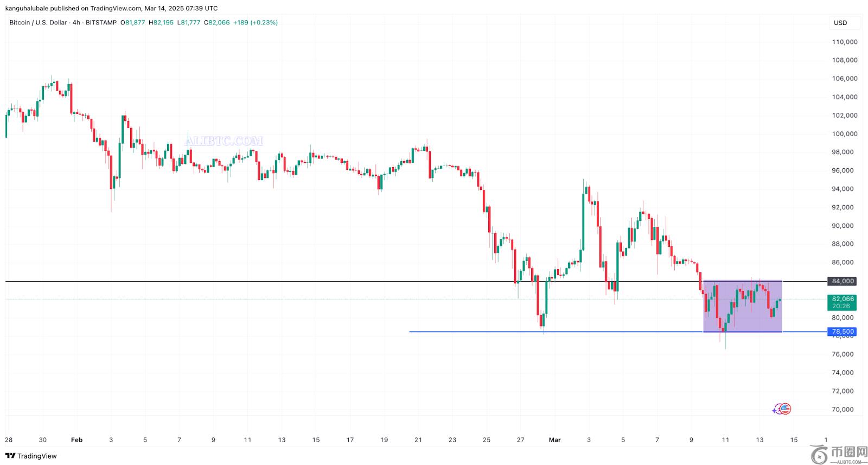Click the 'Feb' label on time axis
The height and width of the screenshot is (465, 868).
click(x=77, y=440)
